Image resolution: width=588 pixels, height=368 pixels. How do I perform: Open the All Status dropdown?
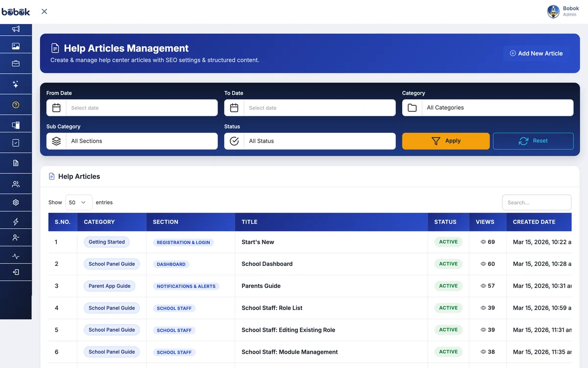pos(319,141)
